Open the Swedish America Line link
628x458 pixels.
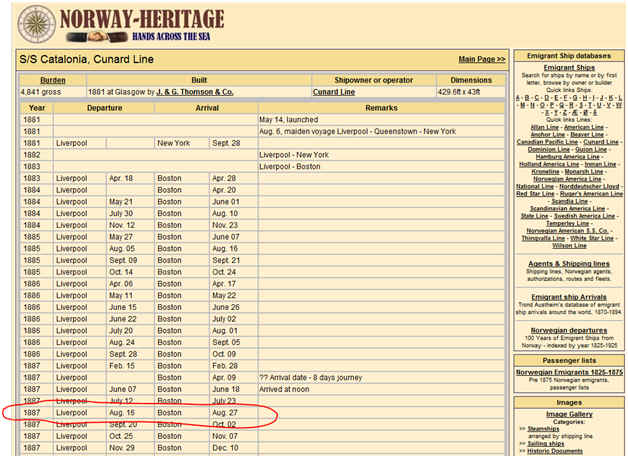584,216
